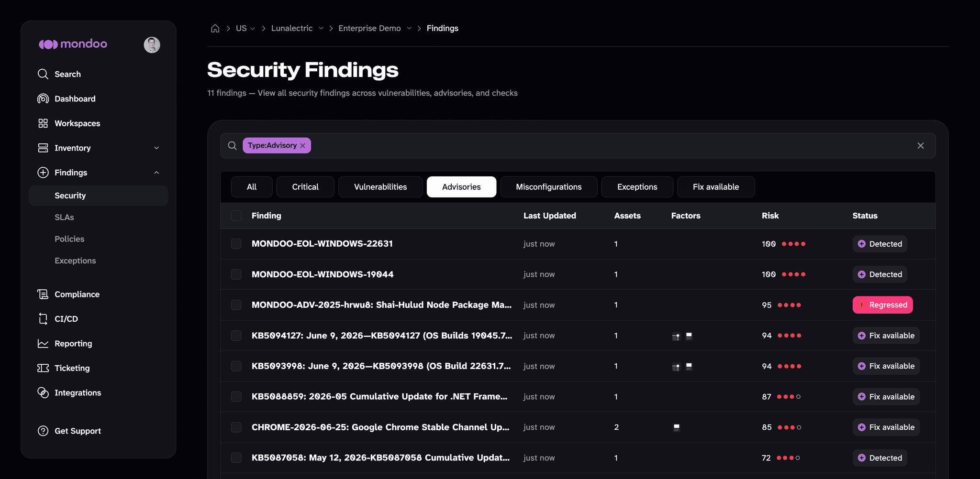Check the MONDOO-EOL-WINDOWS-19044 row checkbox
Viewport: 980px width, 479px height.
tap(236, 274)
